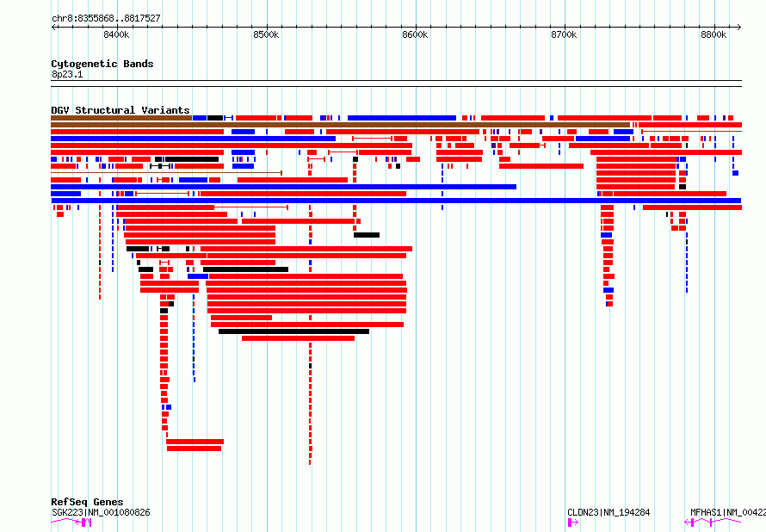766x532 pixels.
Task: Click the 8800k ruler label
Action: [x=713, y=34]
